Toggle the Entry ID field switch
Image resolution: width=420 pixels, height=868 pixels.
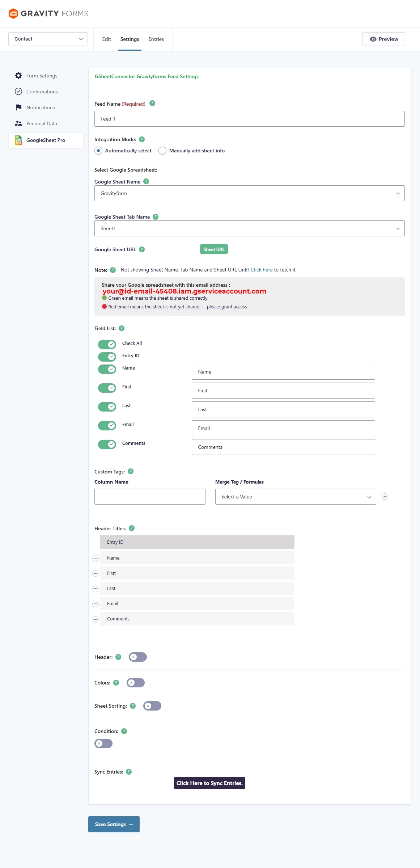click(107, 357)
